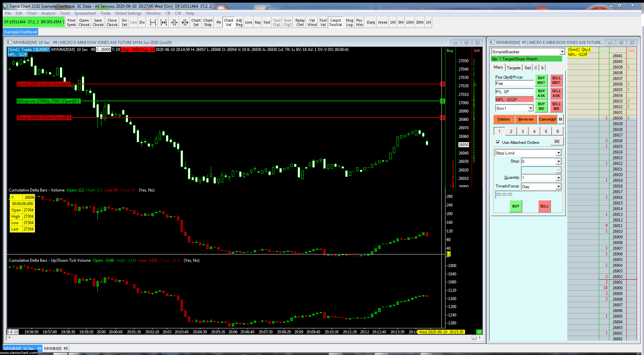Expand the Sim1 account dropdown
The width and height of the screenshot is (644, 355).
(x=531, y=108)
